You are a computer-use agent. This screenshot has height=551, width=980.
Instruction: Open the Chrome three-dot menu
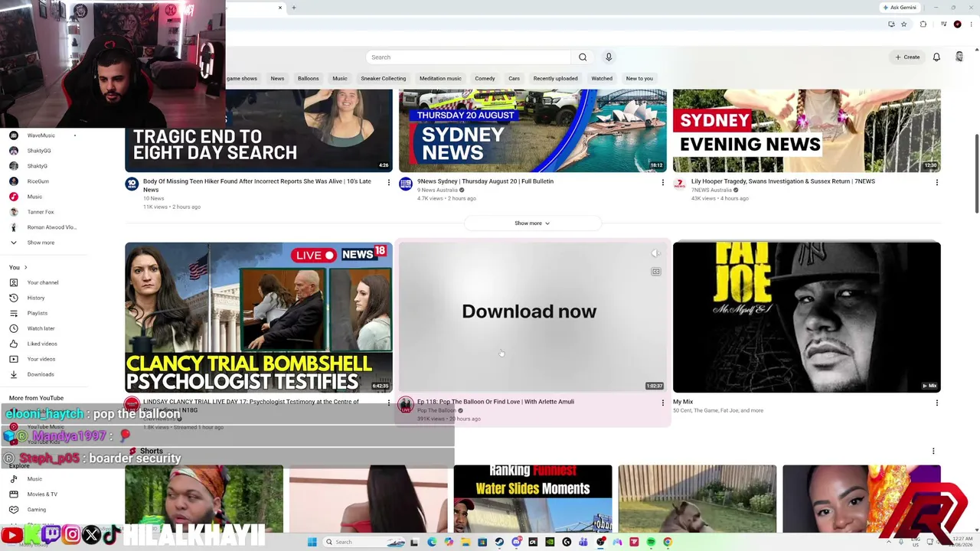970,24
